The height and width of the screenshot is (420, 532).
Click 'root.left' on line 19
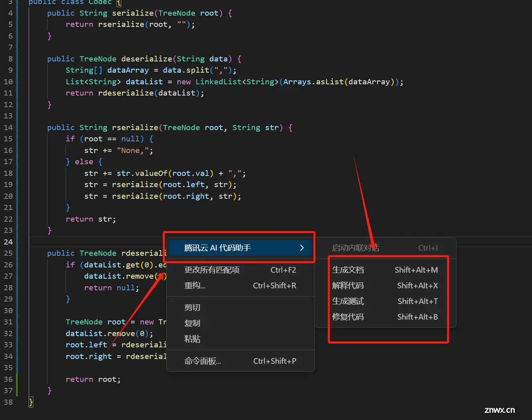[183, 185]
